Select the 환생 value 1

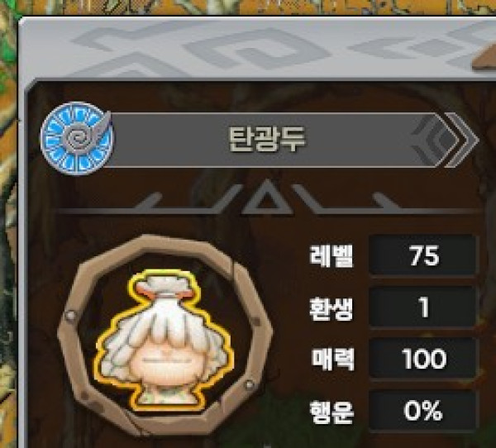(x=423, y=307)
